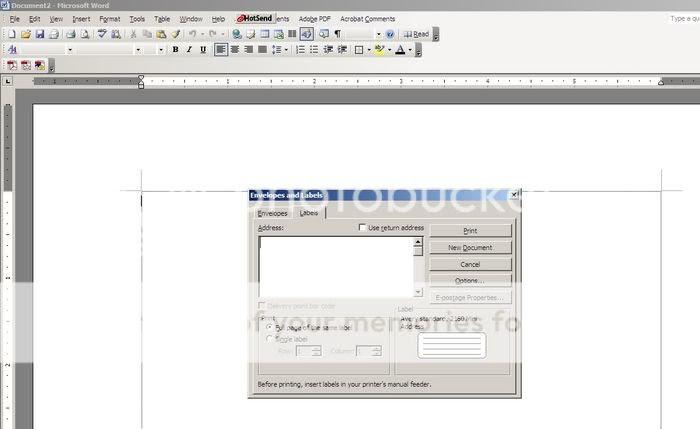The image size is (700, 429).
Task: Open the File menu
Action: pyautogui.click(x=14, y=19)
